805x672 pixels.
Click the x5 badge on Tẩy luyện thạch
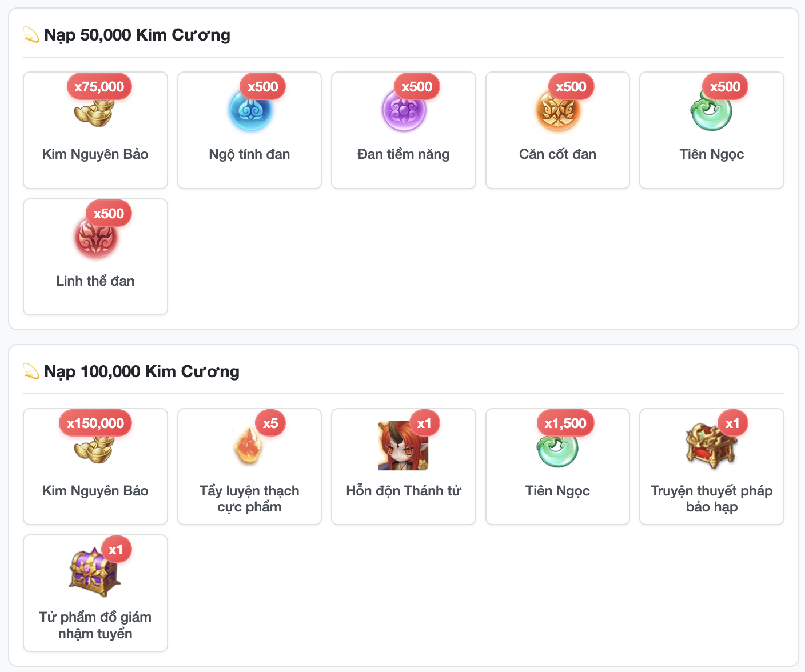(270, 423)
